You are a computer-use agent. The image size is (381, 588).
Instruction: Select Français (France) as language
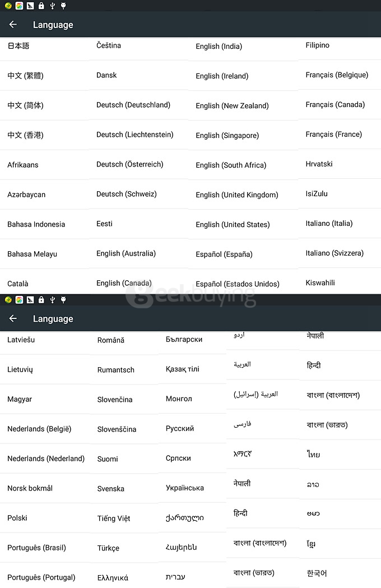pos(334,135)
